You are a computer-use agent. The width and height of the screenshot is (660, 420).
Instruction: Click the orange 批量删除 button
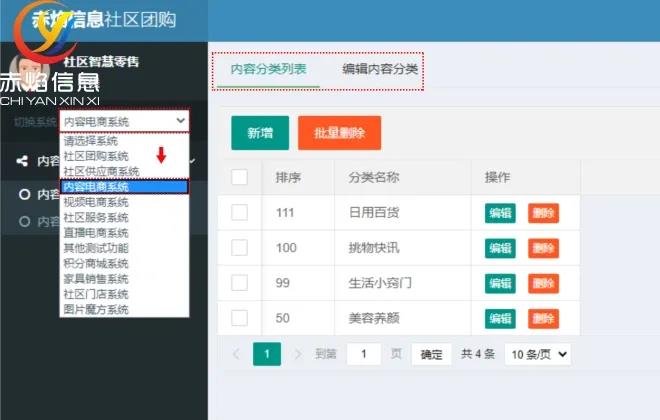pyautogui.click(x=339, y=133)
